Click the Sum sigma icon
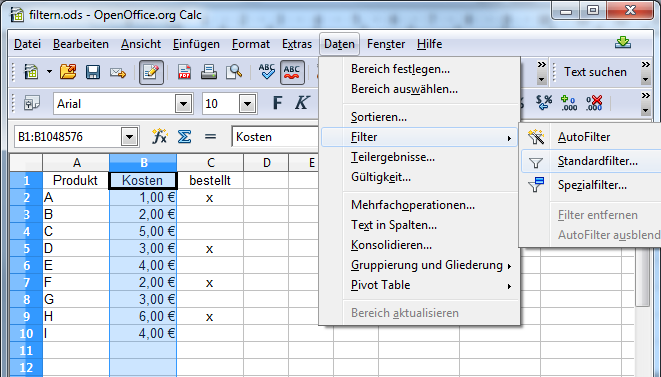Image resolution: width=661 pixels, height=377 pixels. [184, 137]
